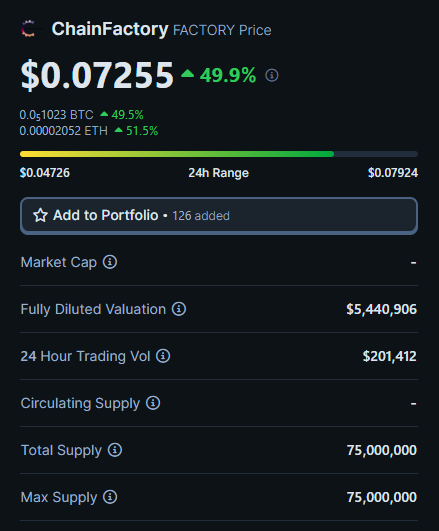
Task: Click the 24h Range progress bar
Action: click(x=219, y=154)
